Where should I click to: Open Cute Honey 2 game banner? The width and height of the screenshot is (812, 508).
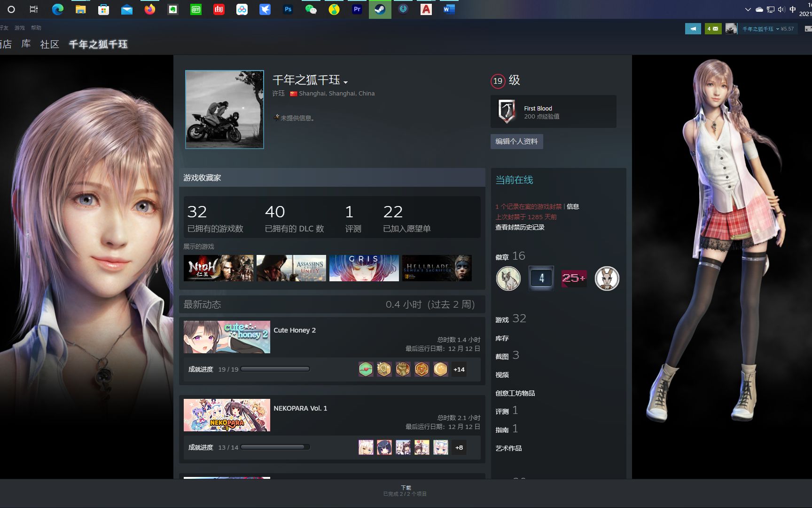pyautogui.click(x=227, y=337)
